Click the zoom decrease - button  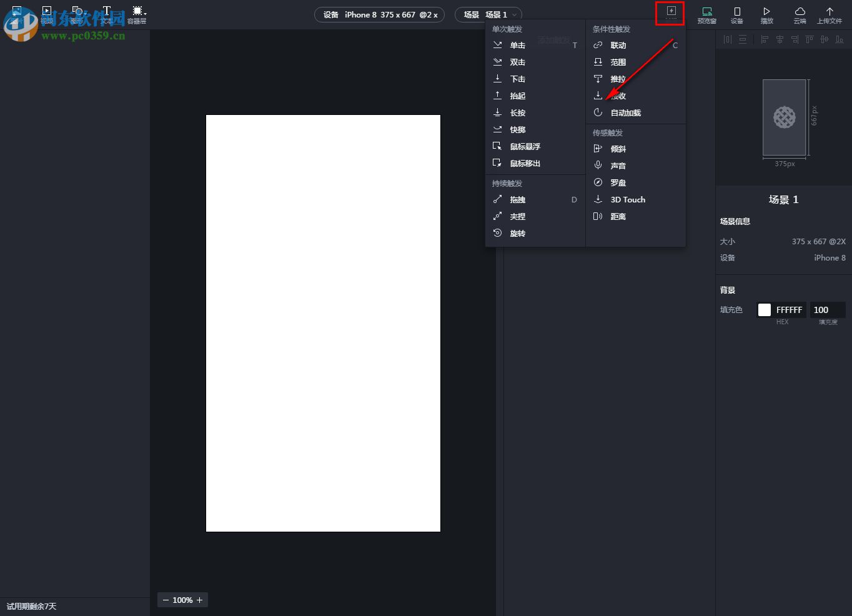(x=166, y=599)
